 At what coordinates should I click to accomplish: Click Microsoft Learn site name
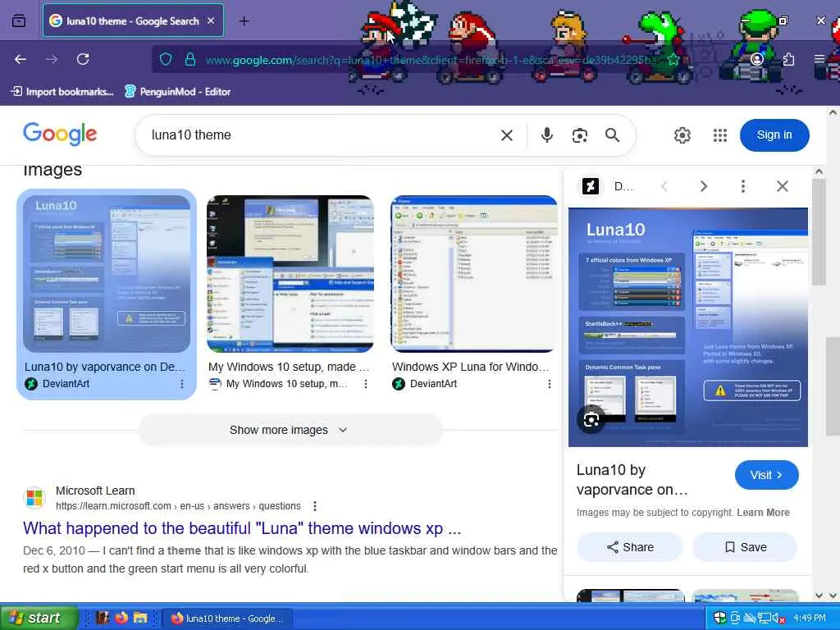pyautogui.click(x=95, y=491)
